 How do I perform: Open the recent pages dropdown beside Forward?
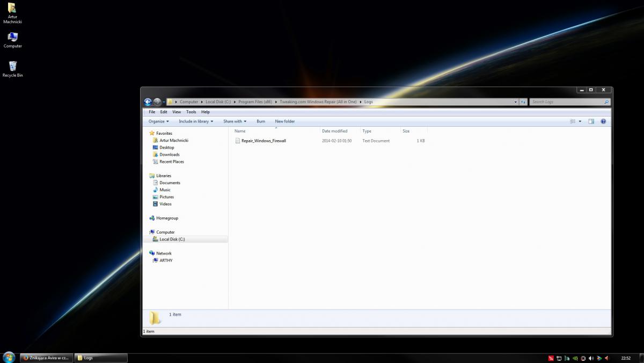coord(163,102)
